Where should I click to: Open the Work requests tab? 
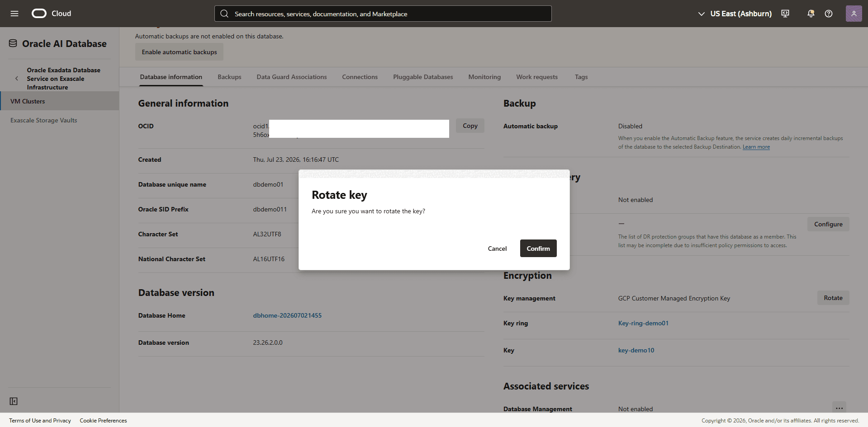(537, 77)
